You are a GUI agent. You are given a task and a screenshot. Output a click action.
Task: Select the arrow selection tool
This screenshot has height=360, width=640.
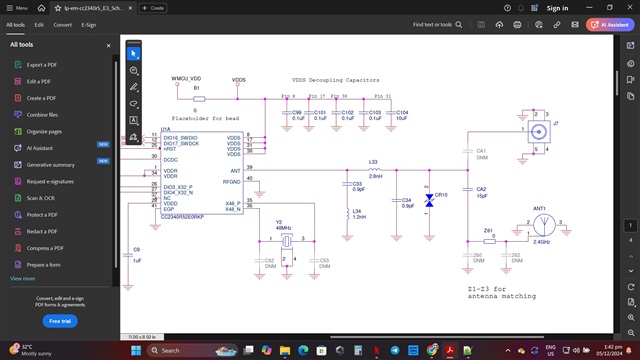tap(133, 54)
